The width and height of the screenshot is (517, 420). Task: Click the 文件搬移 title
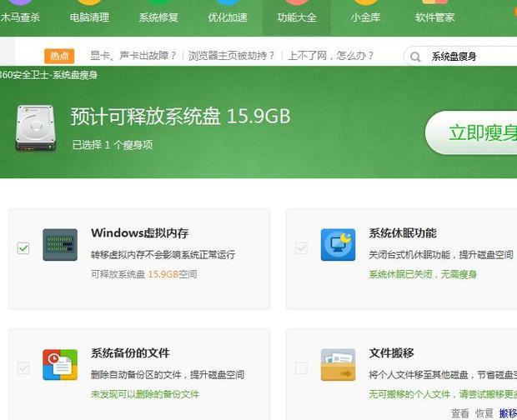[x=391, y=352]
